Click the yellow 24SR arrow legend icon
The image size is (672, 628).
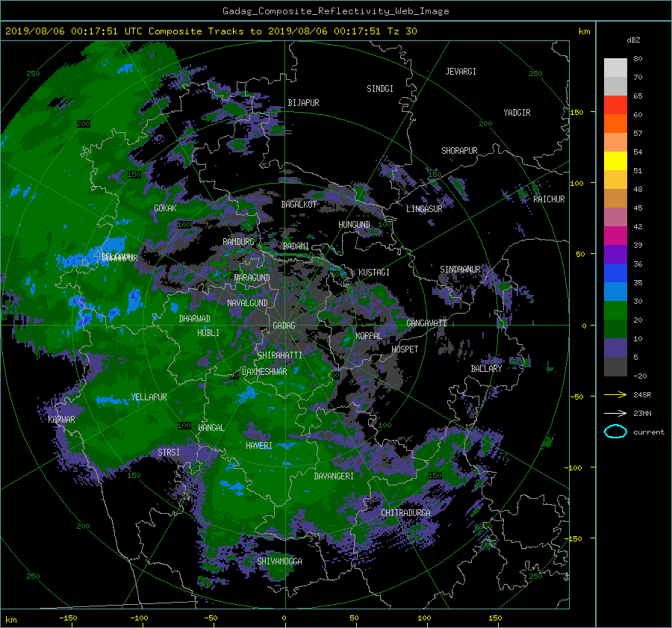[615, 394]
